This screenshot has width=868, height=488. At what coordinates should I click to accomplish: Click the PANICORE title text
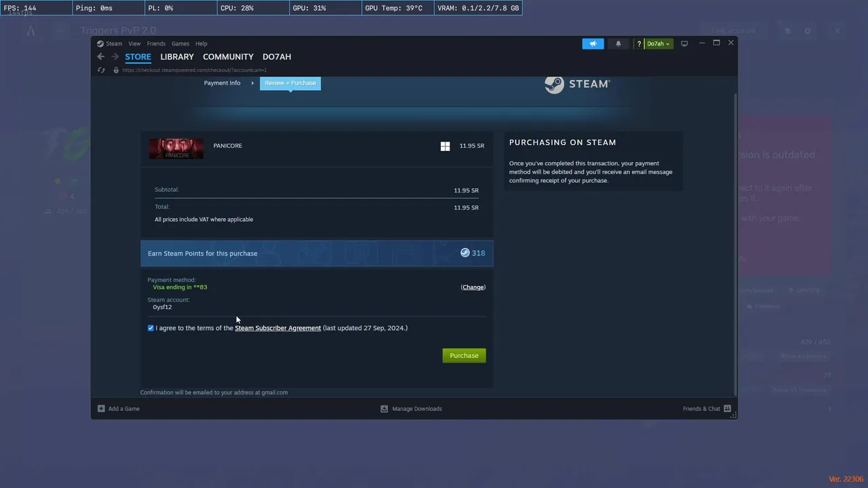227,146
